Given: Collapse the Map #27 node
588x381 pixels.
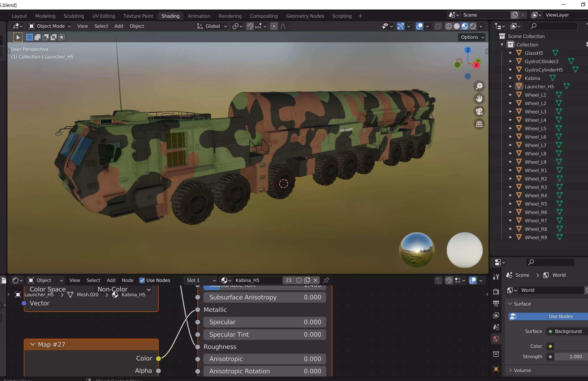Looking at the screenshot, I should click(32, 344).
